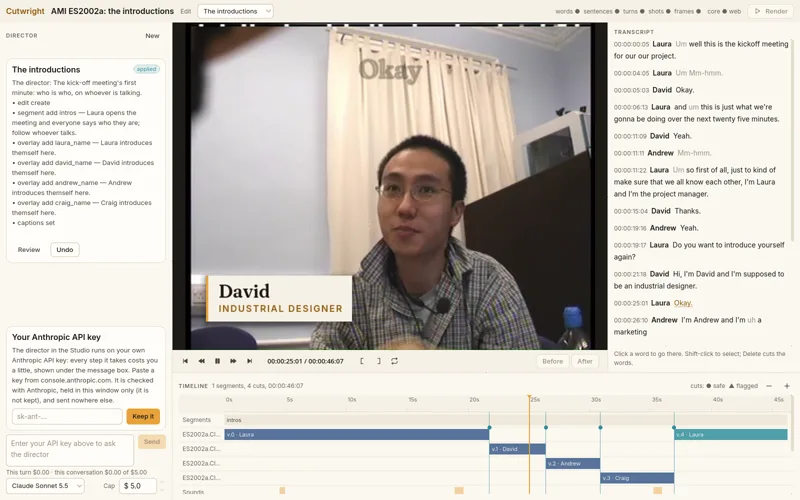Screen dimensions: 800x500
Task: Click the rewind playback icon
Action: 202,361
